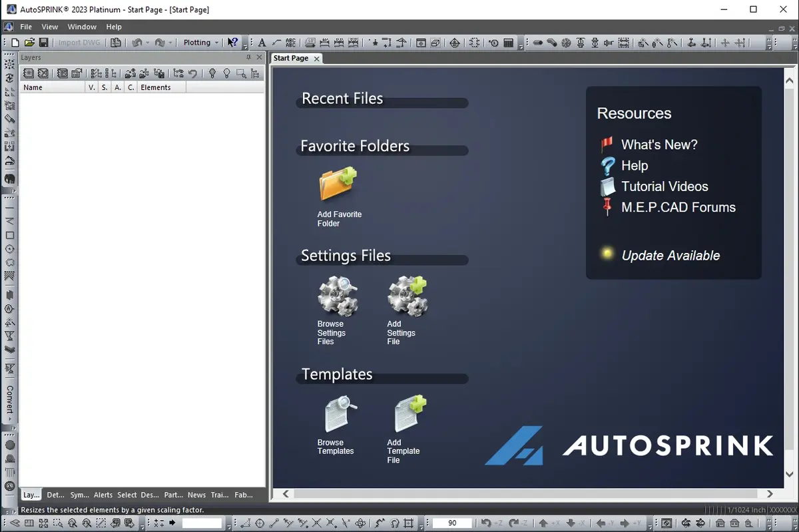Switch to the Alerts tab

(103, 495)
